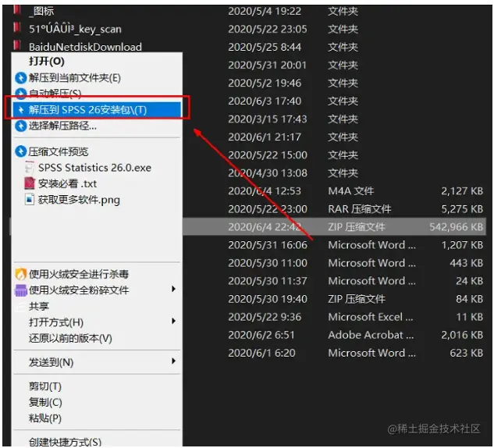This screenshot has height=448, width=494.
Task: Click the folder icon of 51ºÚÂÛ³_key_scan
Action: [17, 27]
